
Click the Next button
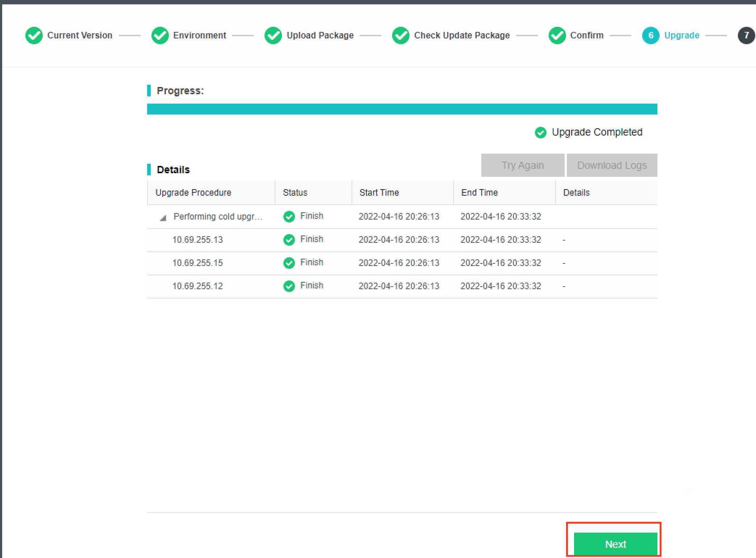[x=615, y=544]
